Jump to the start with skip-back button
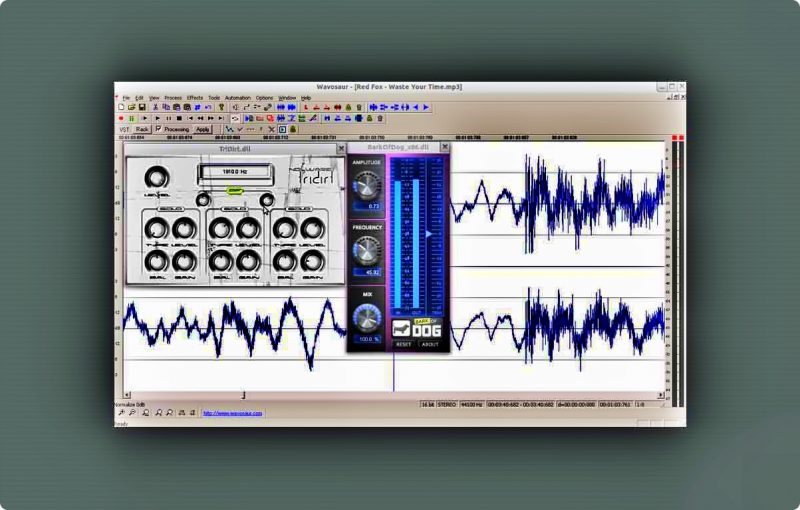This screenshot has height=510, width=800. point(190,118)
